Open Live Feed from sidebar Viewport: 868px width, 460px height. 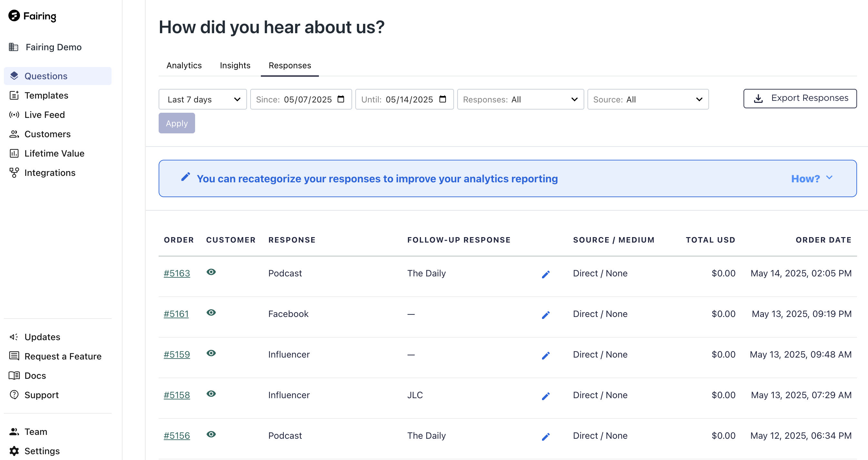click(44, 115)
